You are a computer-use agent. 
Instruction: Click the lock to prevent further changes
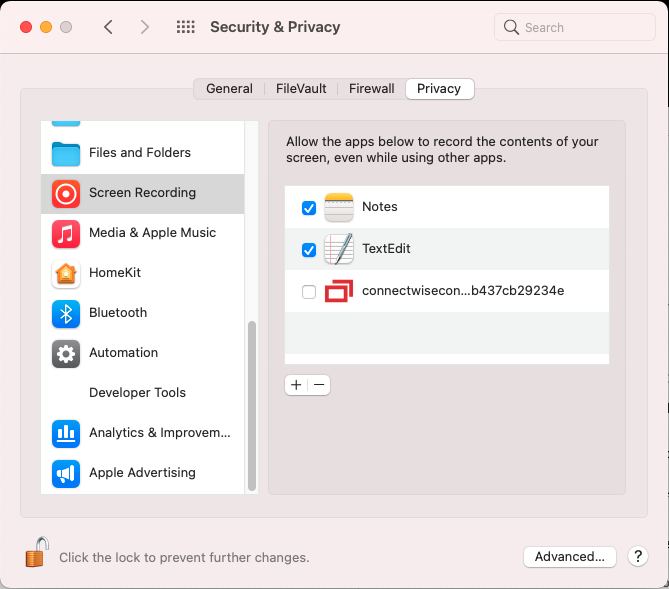click(37, 553)
